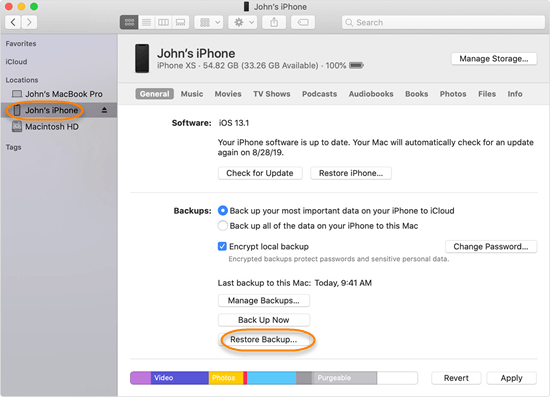Click the Locations sidebar heading
This screenshot has width=550, height=397.
click(x=22, y=80)
